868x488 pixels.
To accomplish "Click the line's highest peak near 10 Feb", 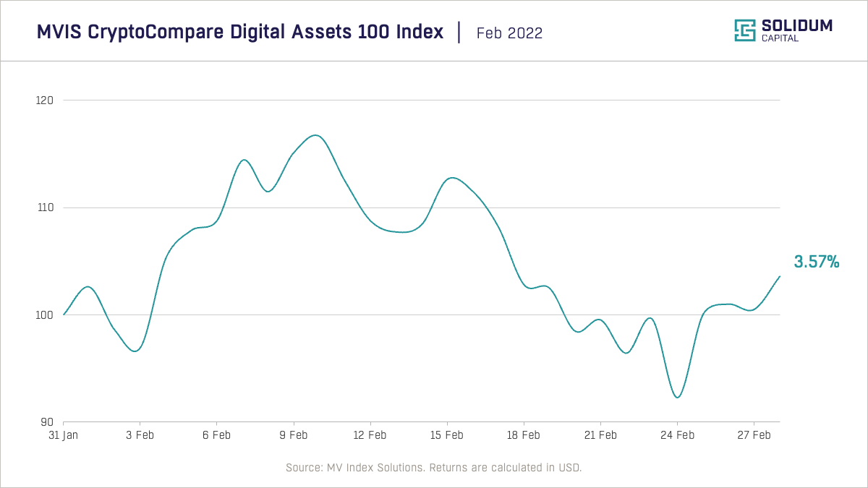I will pos(315,135).
